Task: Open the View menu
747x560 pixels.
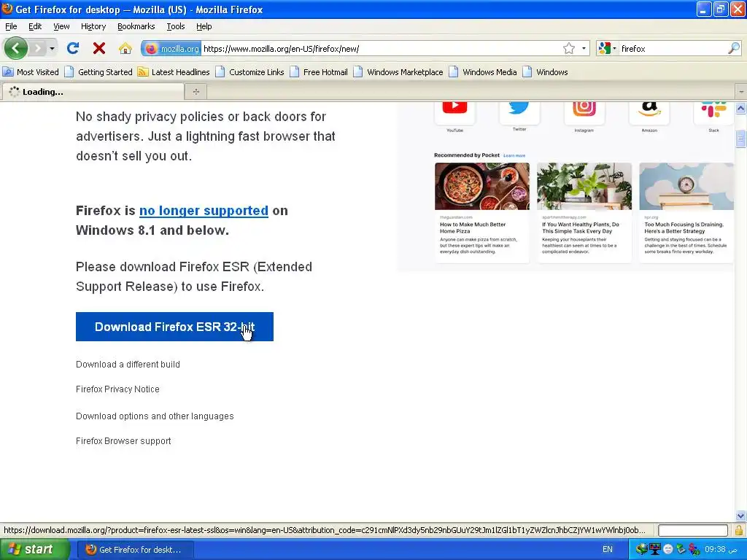Action: coord(61,26)
